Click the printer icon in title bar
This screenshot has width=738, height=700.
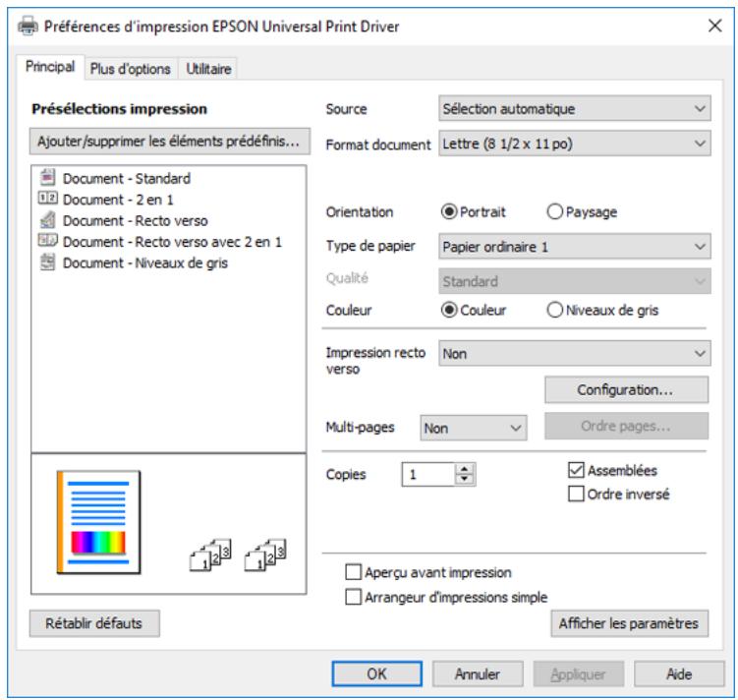28,26
